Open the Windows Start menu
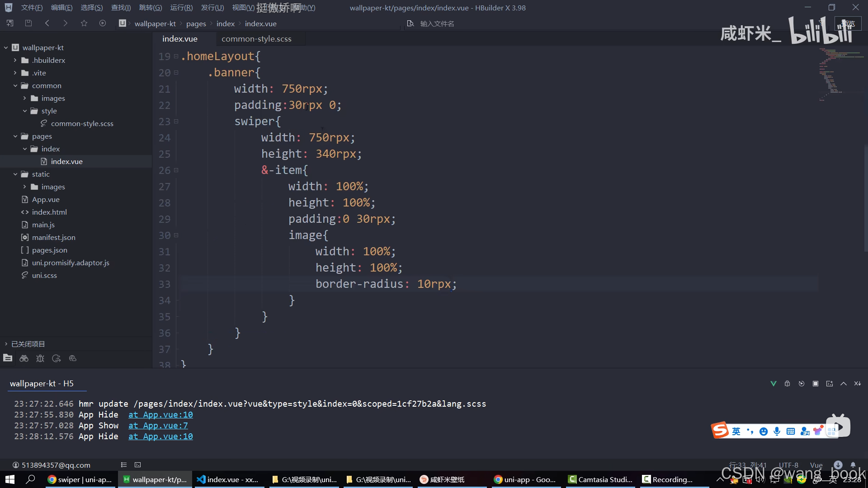The image size is (868, 488). coord(10,479)
